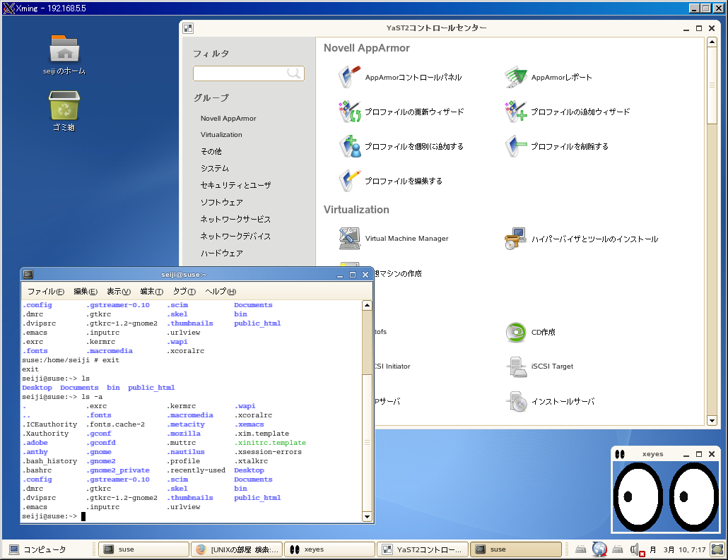This screenshot has height=560, width=728.
Task: Click the muted volume tray icon
Action: [x=637, y=550]
